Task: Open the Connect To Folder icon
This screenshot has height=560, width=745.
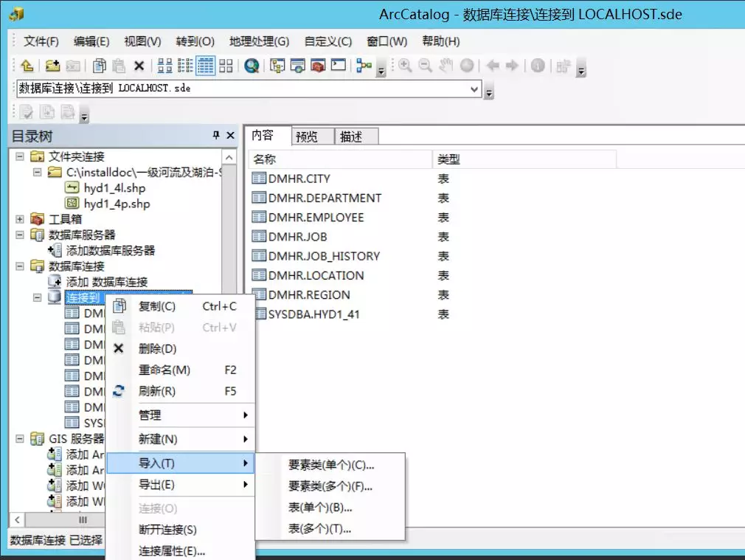Action: tap(51, 65)
